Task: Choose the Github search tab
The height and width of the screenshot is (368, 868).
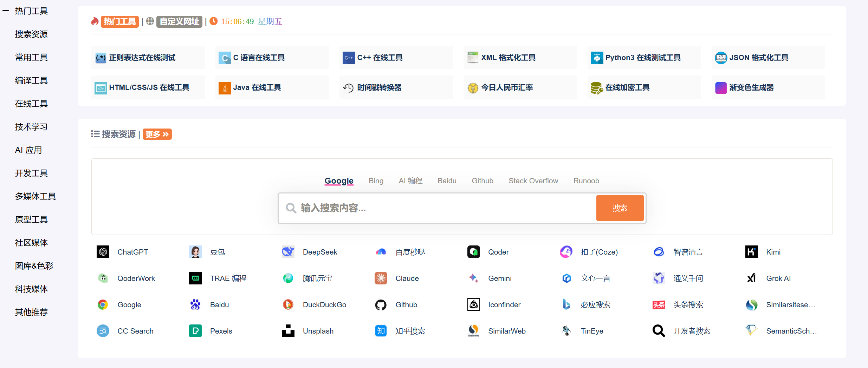Action: pos(482,181)
